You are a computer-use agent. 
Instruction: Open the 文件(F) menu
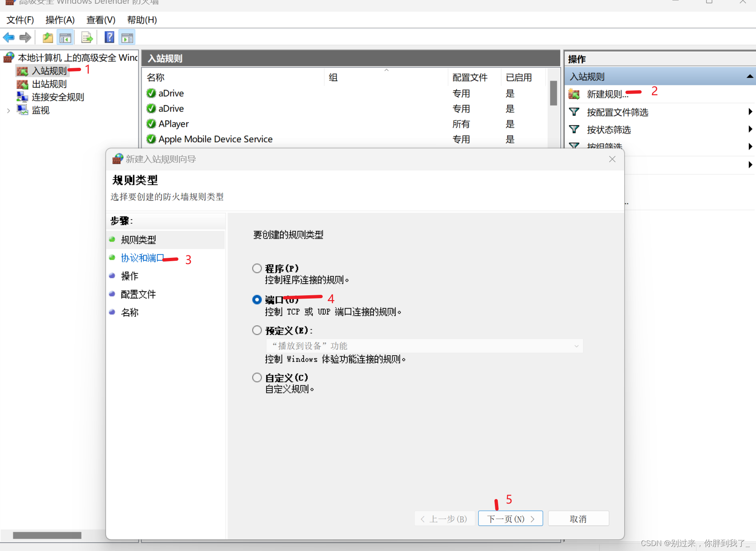tap(20, 20)
